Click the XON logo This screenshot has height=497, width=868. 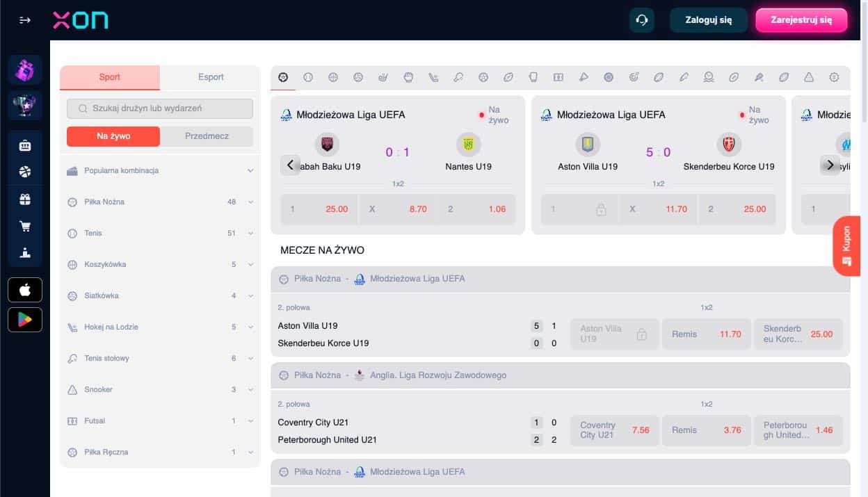(x=81, y=20)
